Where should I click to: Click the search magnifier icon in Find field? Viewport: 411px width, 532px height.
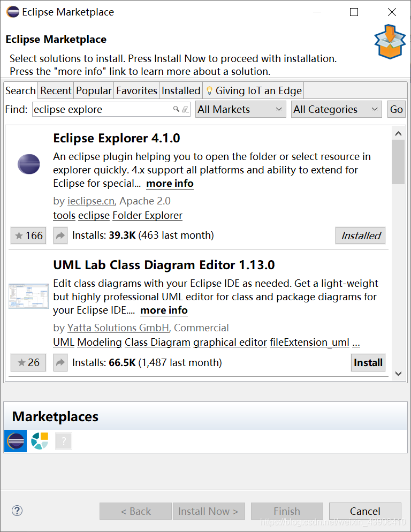pos(176,109)
